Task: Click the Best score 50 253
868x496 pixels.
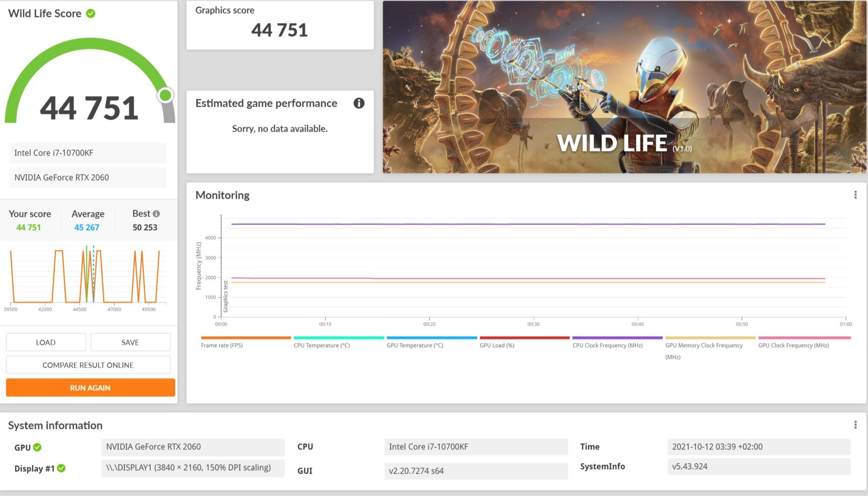Action: coord(145,227)
